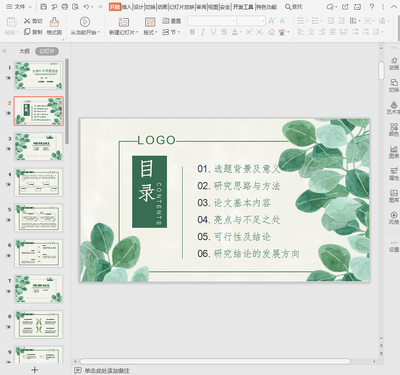
Task: Collapse the ribbon with the chevron
Action: [x=394, y=7]
